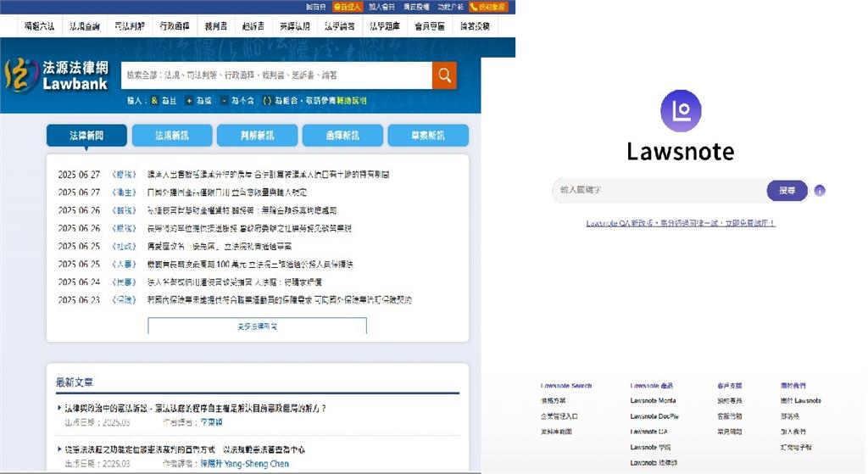Click the 加入我們 footer link
Image resolution: width=868 pixels, height=474 pixels.
pyautogui.click(x=793, y=432)
